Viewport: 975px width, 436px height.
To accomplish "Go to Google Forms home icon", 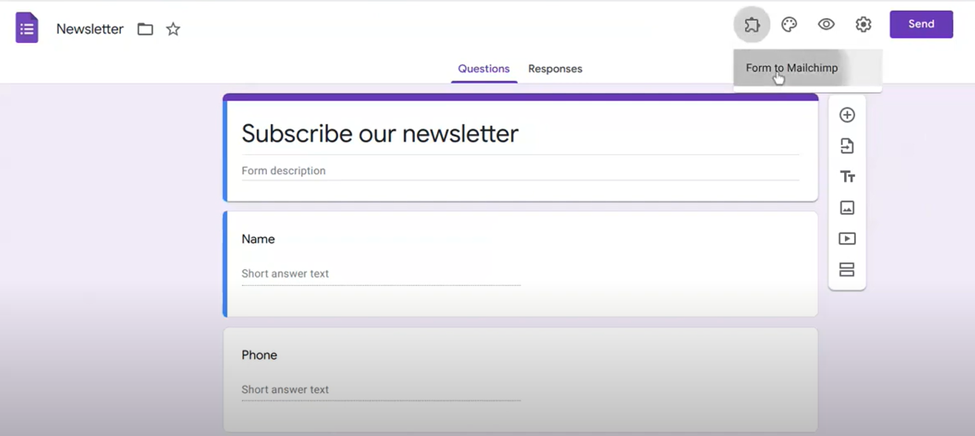I will (x=27, y=28).
